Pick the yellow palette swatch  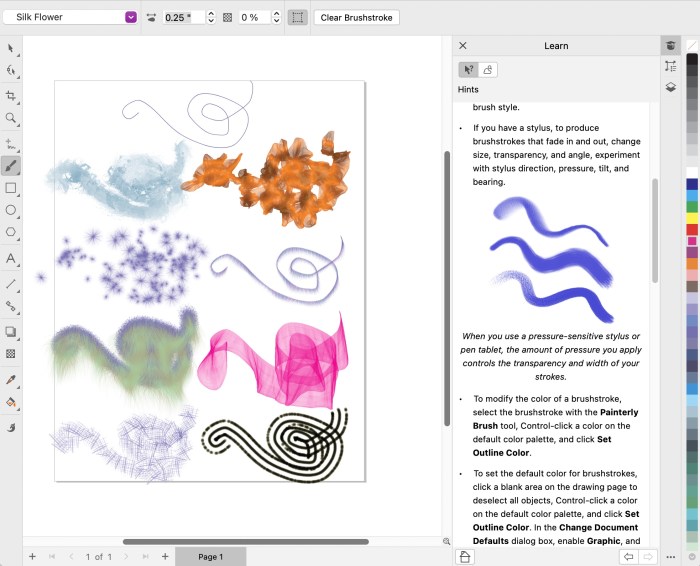click(692, 218)
